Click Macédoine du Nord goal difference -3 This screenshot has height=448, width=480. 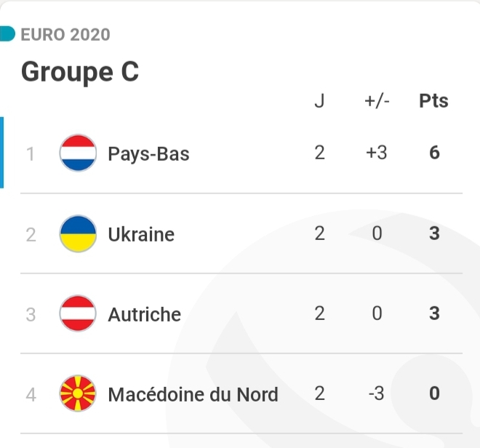[x=377, y=394]
